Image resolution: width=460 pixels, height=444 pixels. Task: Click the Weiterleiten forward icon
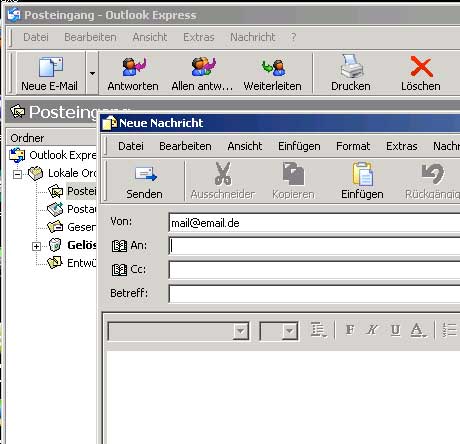(273, 67)
